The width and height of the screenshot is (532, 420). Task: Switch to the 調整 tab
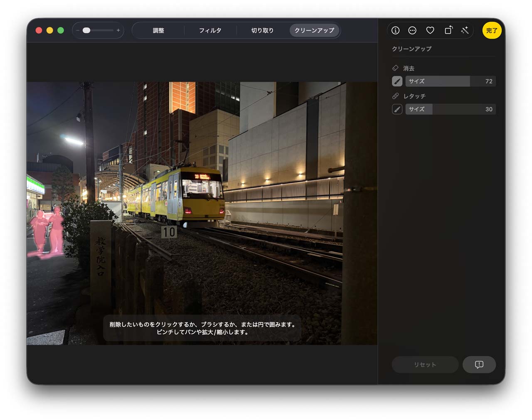click(x=158, y=30)
